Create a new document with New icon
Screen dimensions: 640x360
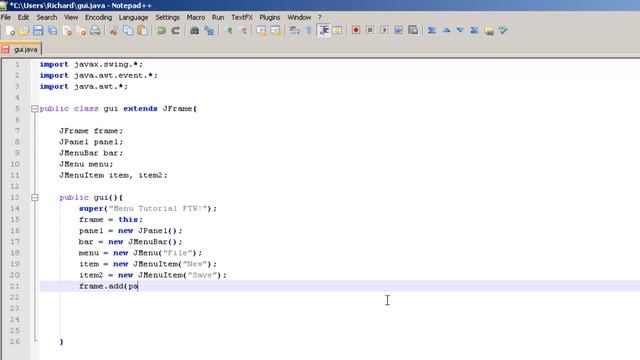tap(10, 31)
